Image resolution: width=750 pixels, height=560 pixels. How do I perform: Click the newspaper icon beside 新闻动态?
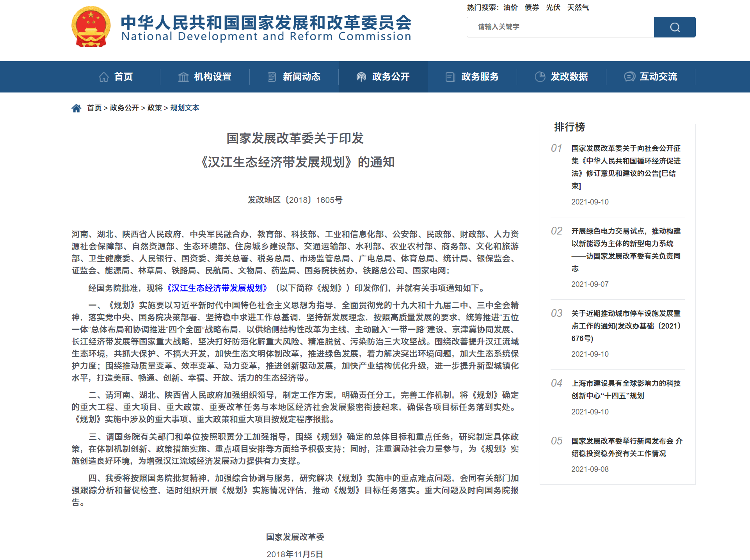(x=272, y=77)
